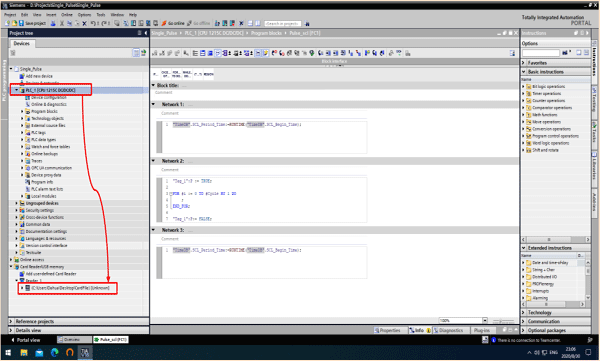Click the WHILE DO snippet button
Screen dimensions: 600x361
point(187,74)
